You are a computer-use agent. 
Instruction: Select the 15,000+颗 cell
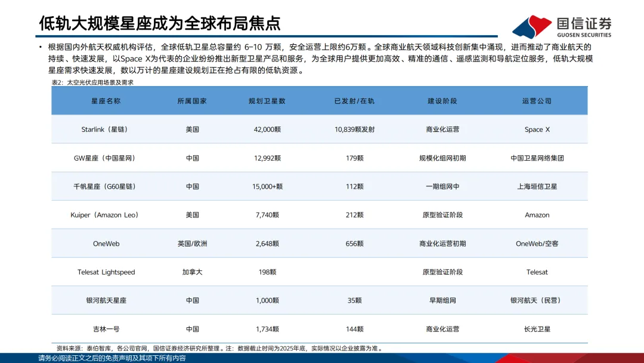(x=267, y=187)
